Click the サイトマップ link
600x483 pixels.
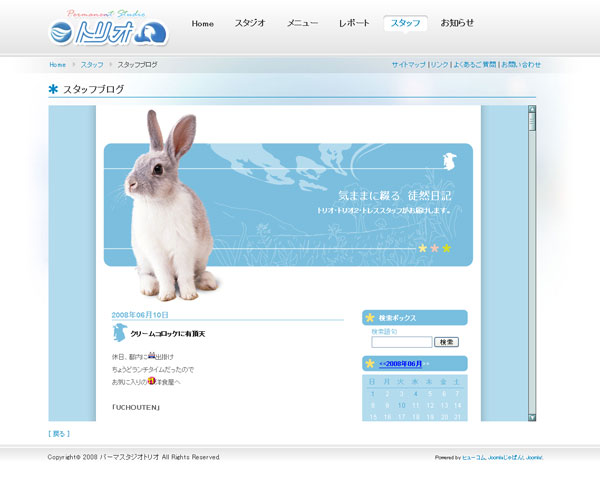pyautogui.click(x=408, y=64)
